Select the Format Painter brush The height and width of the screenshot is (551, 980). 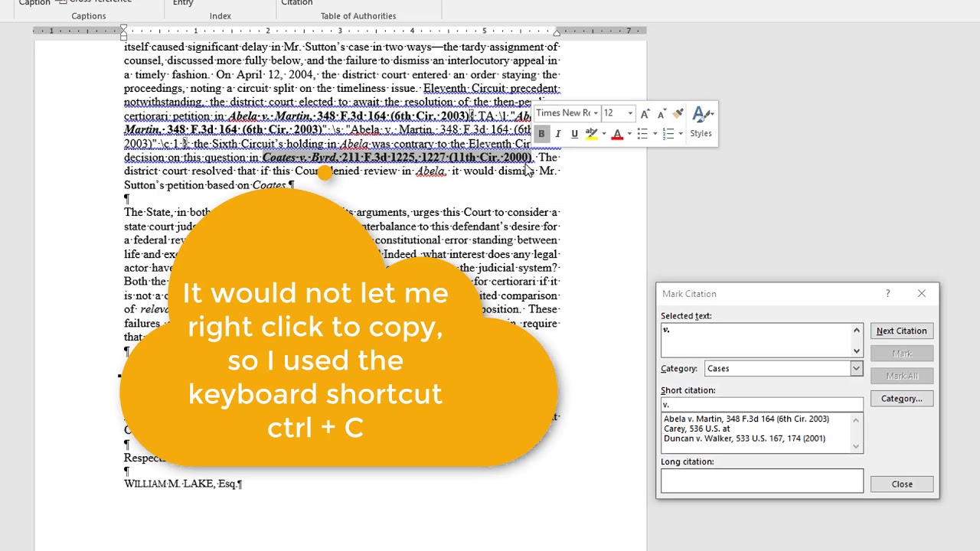tap(678, 113)
